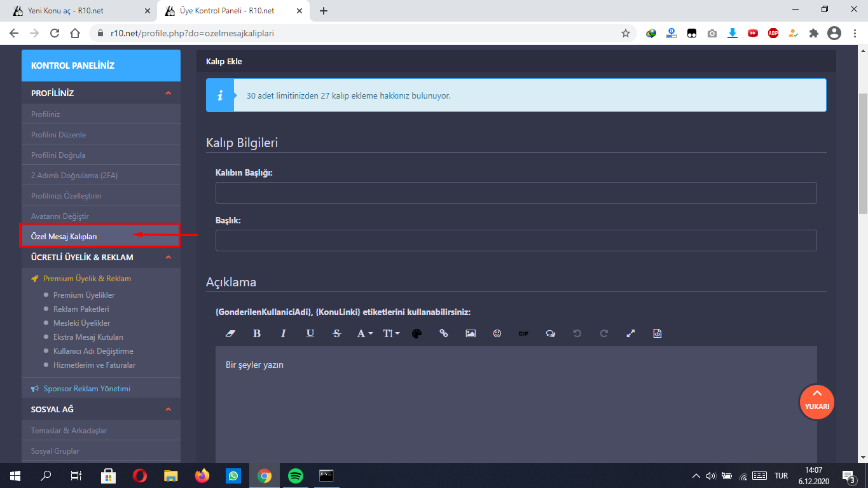Click the AdBlock Plus ABP extension icon
The height and width of the screenshot is (488, 868).
(773, 33)
